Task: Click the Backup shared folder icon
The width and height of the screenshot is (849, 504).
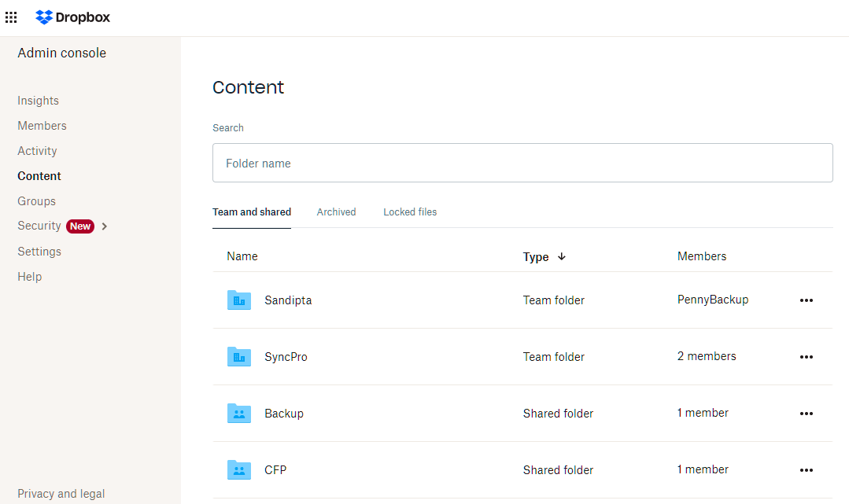Action: tap(239, 414)
